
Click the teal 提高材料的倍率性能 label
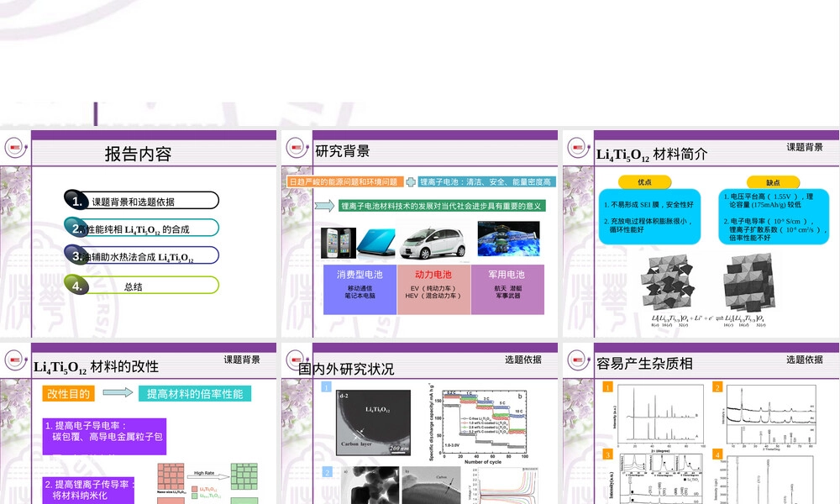tap(195, 394)
